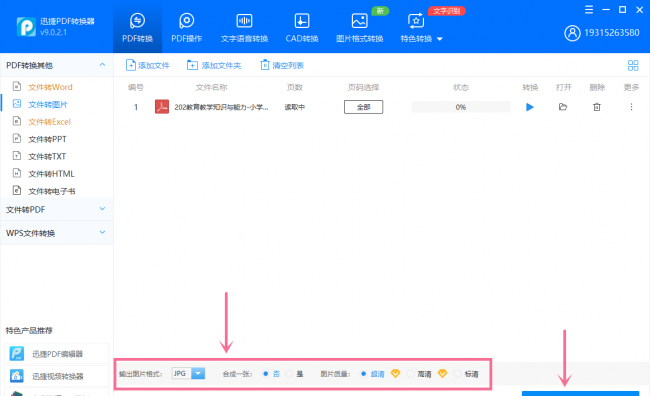Click 添加文件 button
The width and height of the screenshot is (650, 396).
click(x=148, y=65)
